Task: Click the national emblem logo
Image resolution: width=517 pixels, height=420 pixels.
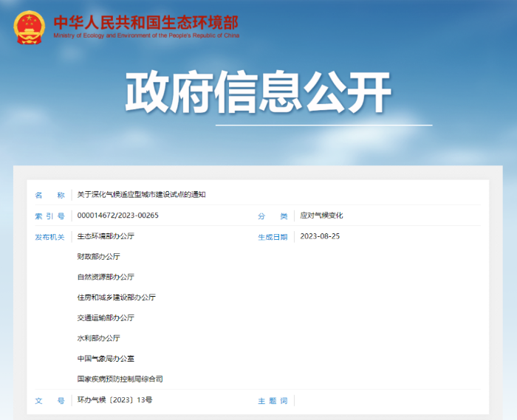Action: (29, 26)
